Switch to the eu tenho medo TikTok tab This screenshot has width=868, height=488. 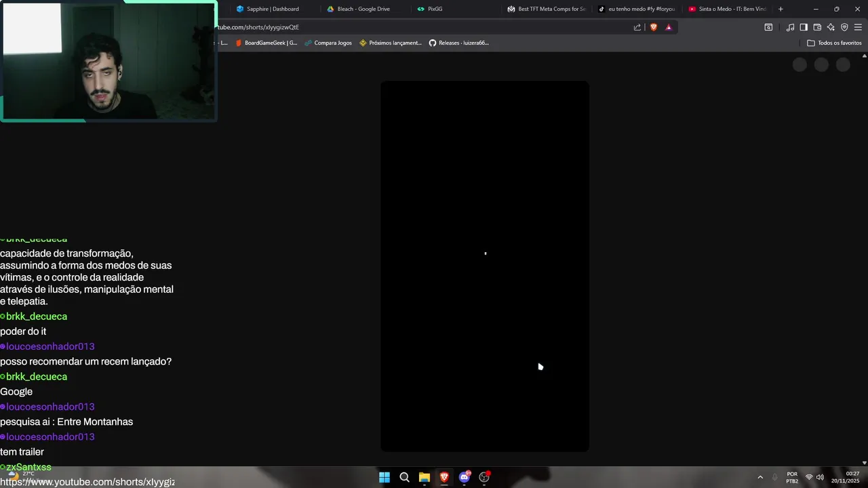[x=636, y=9]
